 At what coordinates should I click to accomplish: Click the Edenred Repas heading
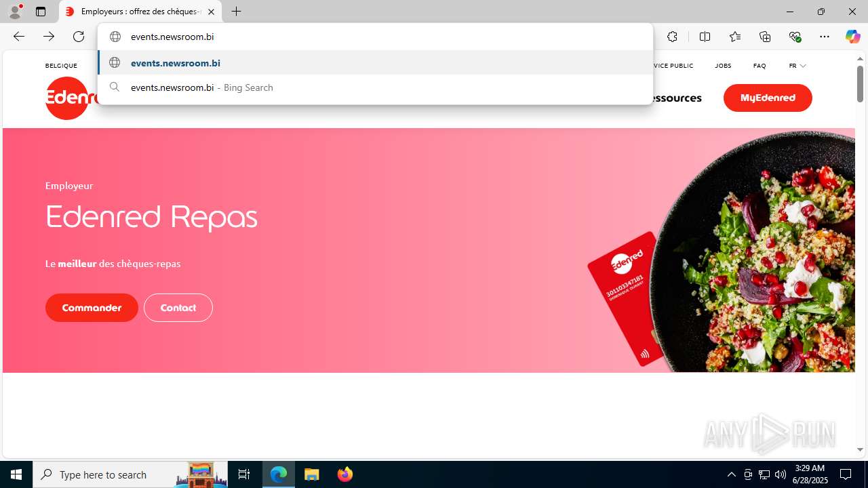tap(151, 217)
